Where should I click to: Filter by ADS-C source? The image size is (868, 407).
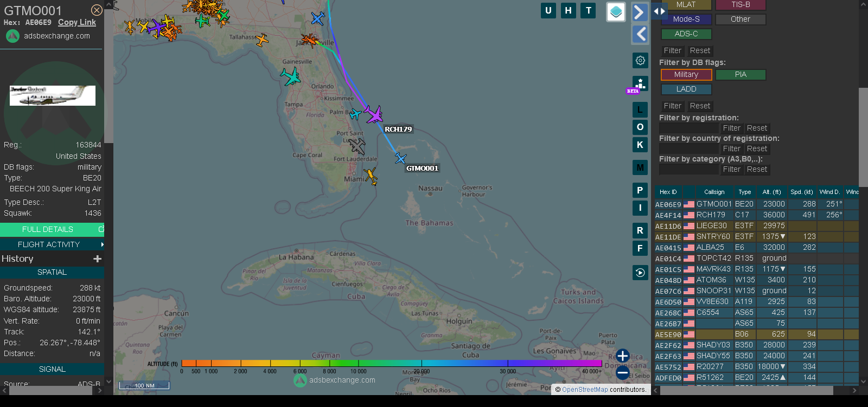point(686,34)
